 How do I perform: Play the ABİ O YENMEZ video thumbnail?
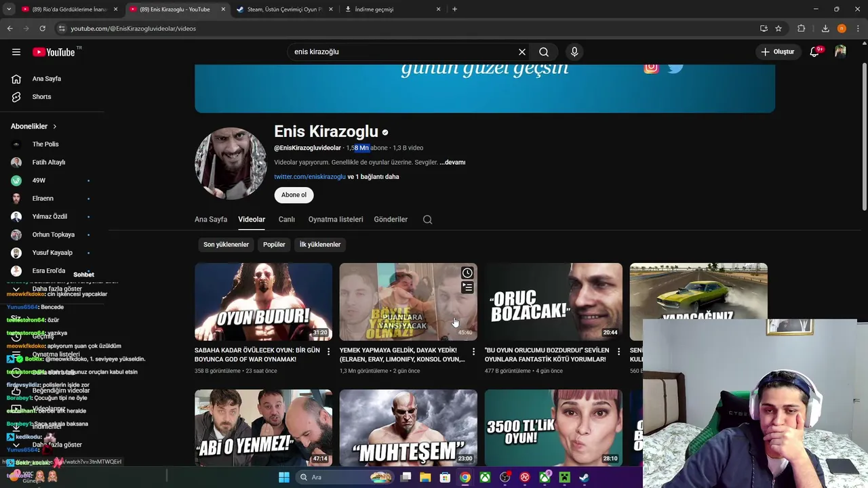pyautogui.click(x=263, y=428)
